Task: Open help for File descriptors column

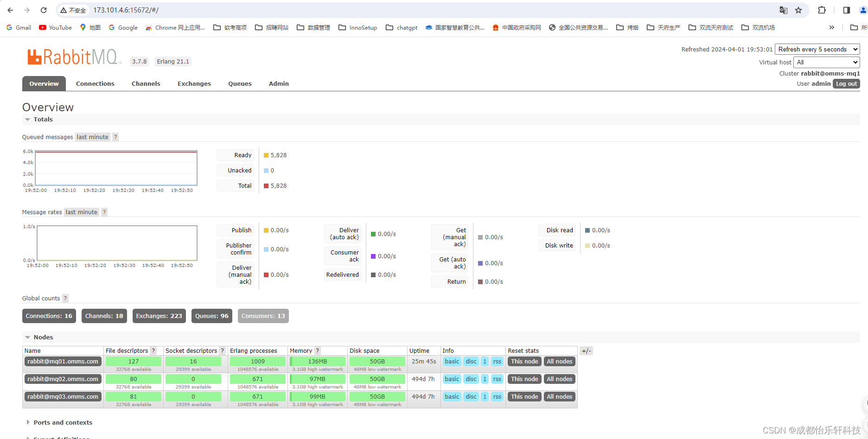Action: coord(153,350)
